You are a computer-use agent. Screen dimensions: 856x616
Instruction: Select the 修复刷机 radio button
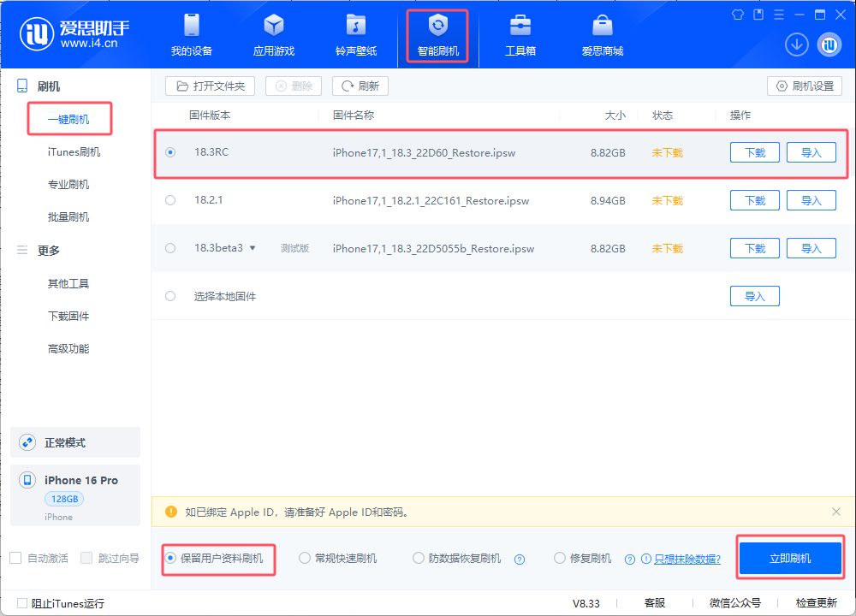point(560,557)
